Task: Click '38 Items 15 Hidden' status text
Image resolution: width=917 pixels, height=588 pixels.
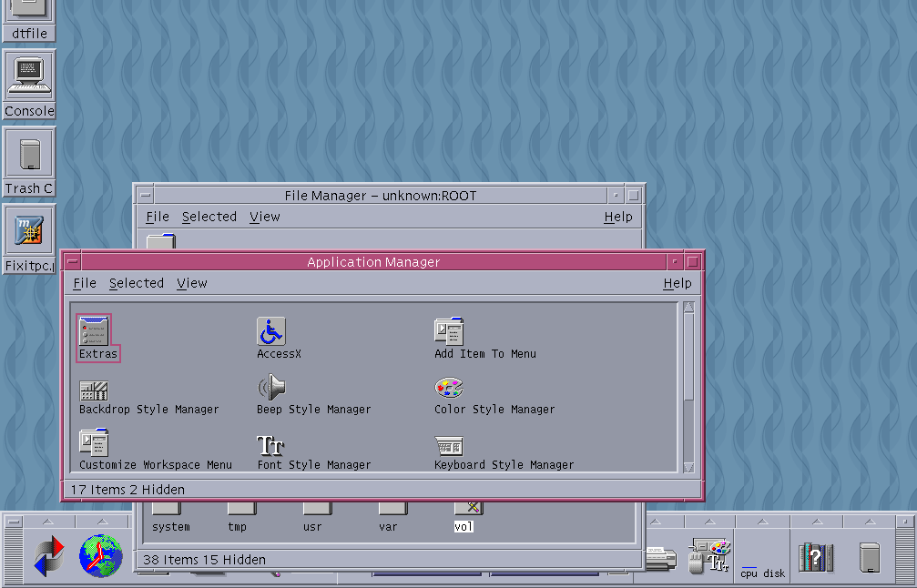Action: tap(204, 560)
